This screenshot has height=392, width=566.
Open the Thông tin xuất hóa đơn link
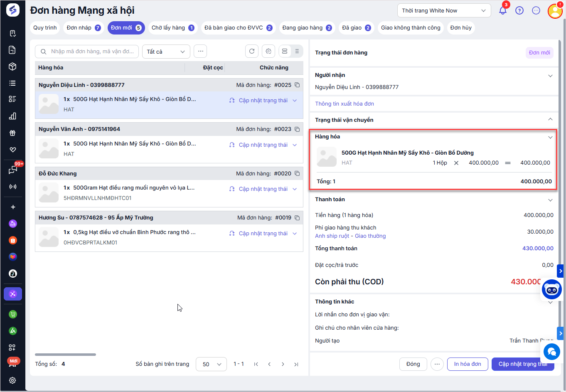point(344,104)
